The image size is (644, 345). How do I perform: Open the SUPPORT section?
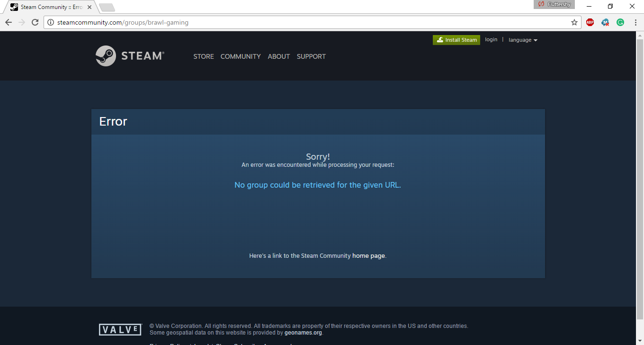[311, 56]
